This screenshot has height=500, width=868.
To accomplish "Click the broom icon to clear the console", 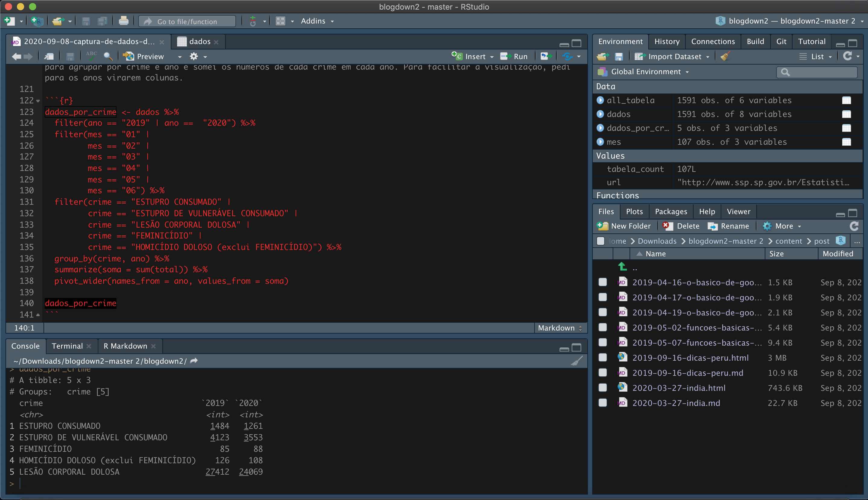I will coord(577,361).
